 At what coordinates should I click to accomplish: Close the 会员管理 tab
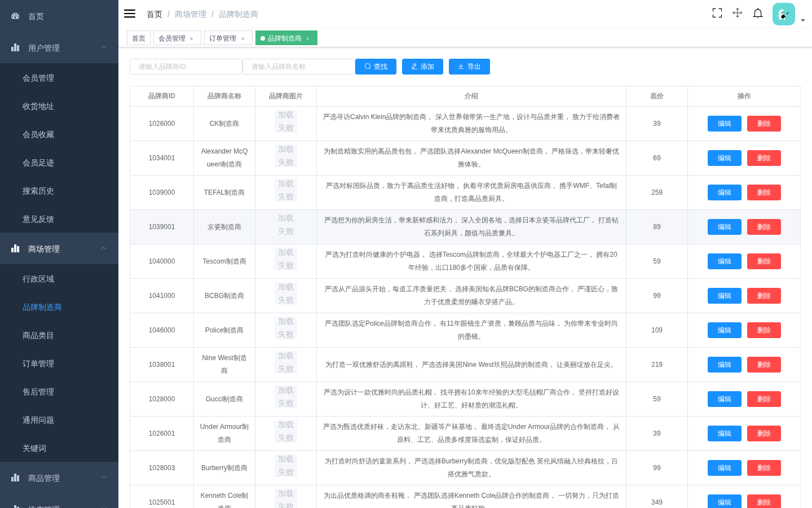pos(192,38)
